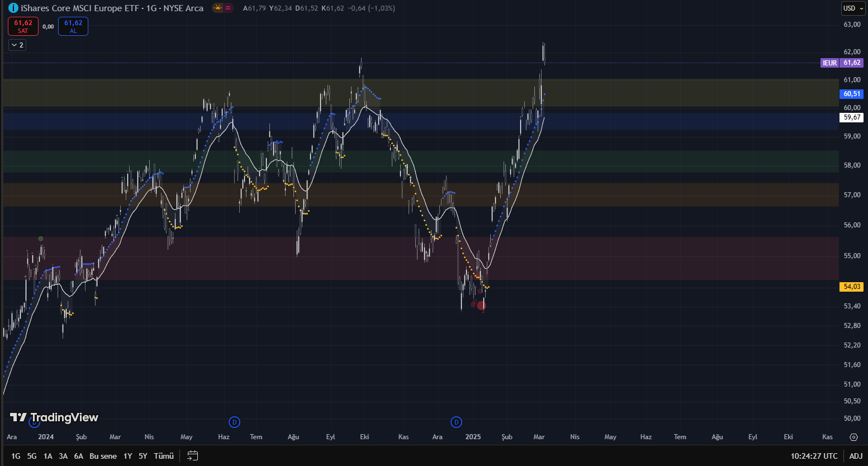The image size is (868, 466).
Task: Select the 5G time range
Action: click(x=32, y=456)
